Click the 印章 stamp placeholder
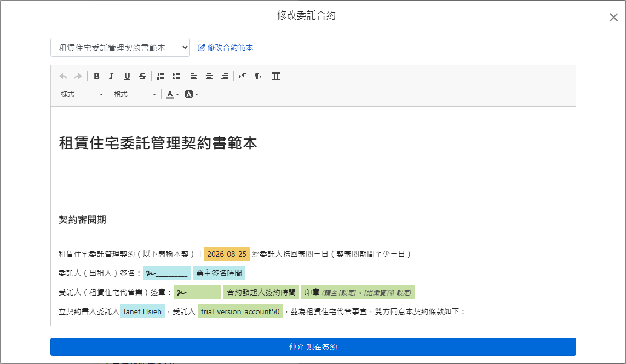This screenshot has height=364, width=626. [358, 292]
